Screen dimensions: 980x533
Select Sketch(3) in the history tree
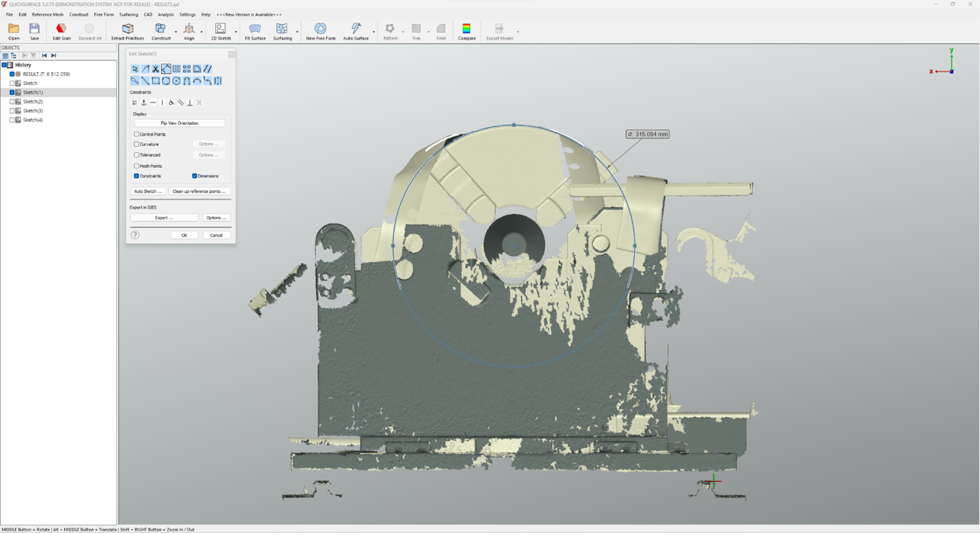pos(32,111)
